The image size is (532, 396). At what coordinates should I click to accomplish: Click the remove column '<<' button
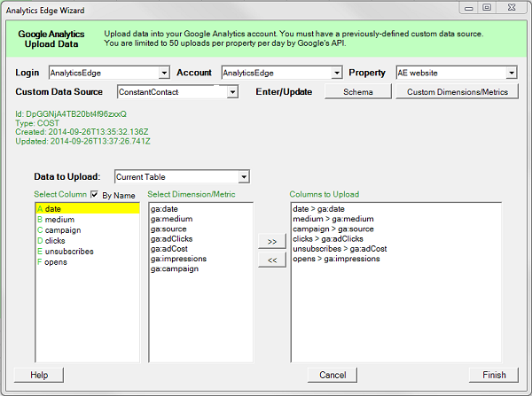click(x=271, y=261)
